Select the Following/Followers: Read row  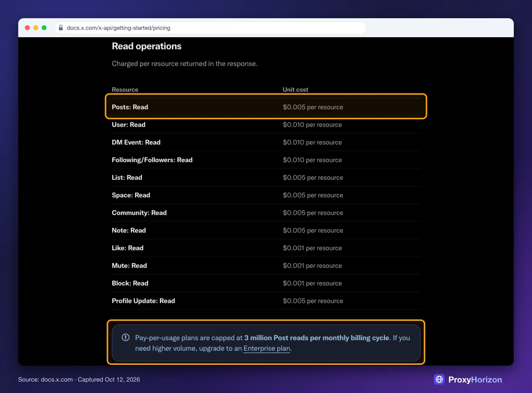(266, 160)
